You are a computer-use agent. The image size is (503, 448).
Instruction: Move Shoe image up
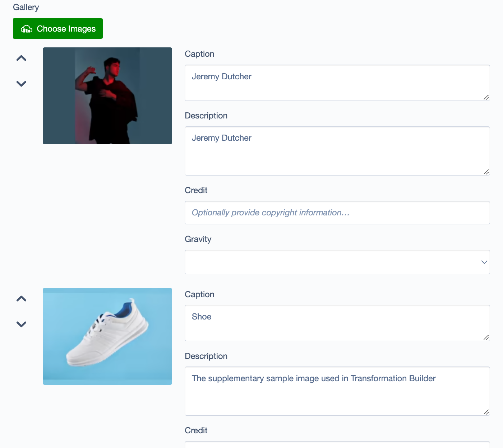(x=22, y=299)
